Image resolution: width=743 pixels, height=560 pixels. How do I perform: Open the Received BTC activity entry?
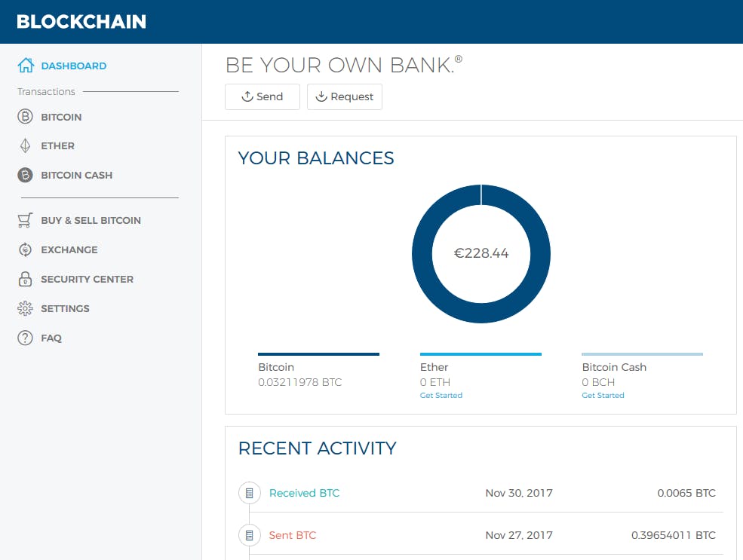pyautogui.click(x=304, y=493)
